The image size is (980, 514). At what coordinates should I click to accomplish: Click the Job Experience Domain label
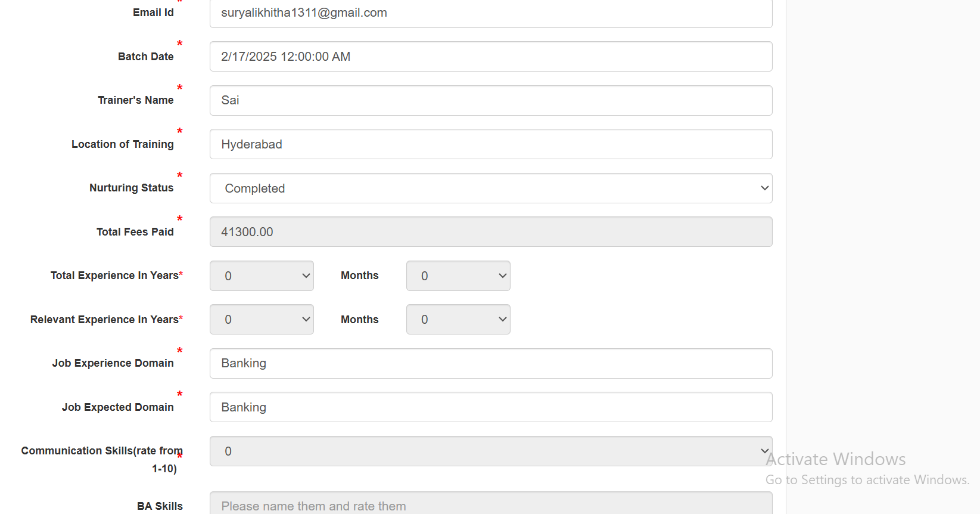[113, 363]
